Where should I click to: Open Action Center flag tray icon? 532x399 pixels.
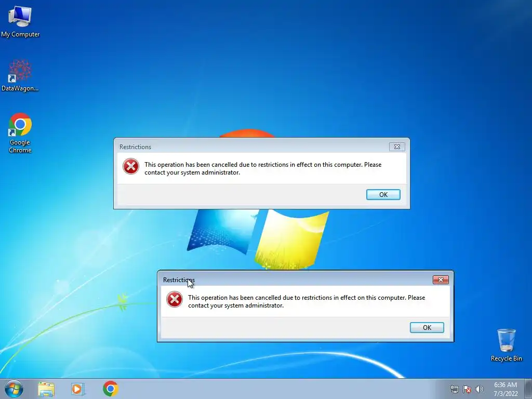(467, 389)
